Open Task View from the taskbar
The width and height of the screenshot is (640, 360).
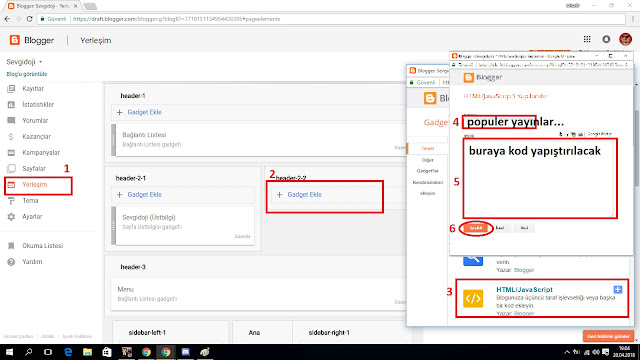click(48, 352)
